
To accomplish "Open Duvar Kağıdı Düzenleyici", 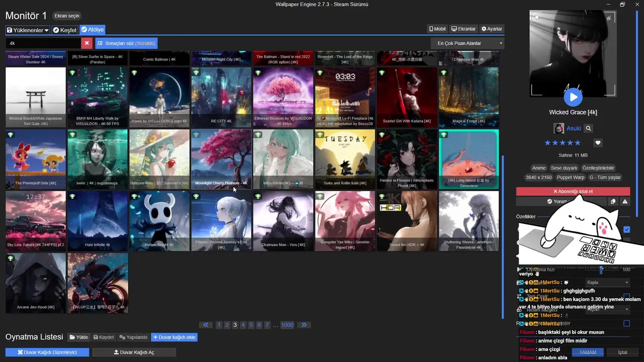I will pos(47,352).
